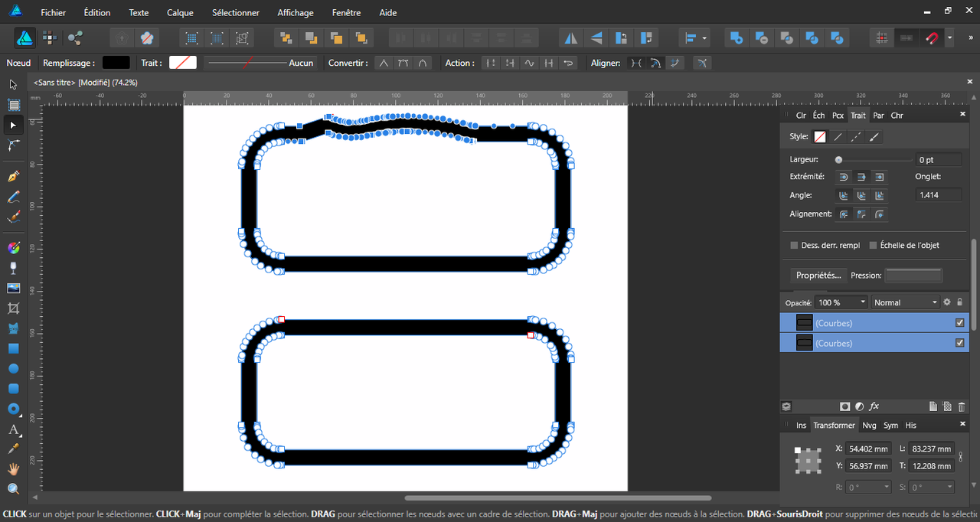The image size is (980, 522).
Task: Open the R rotation dropdown
Action: [x=869, y=487]
